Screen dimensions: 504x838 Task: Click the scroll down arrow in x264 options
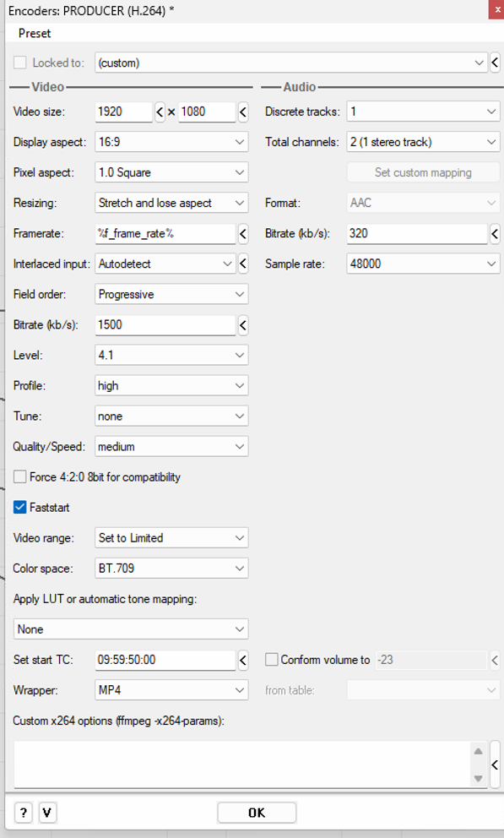click(479, 778)
